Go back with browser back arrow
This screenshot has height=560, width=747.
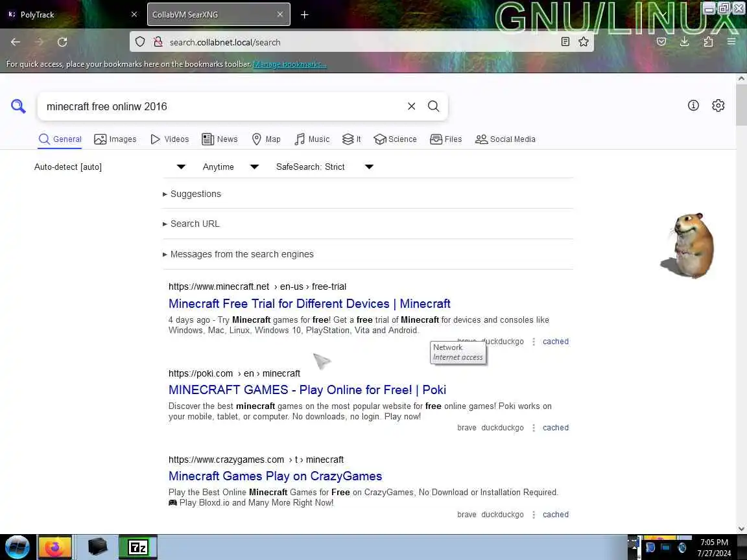click(16, 42)
